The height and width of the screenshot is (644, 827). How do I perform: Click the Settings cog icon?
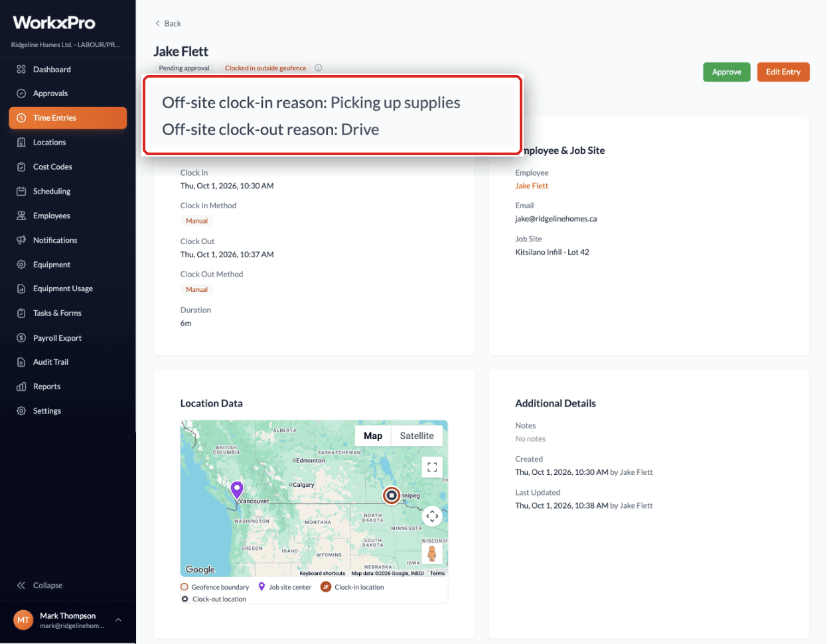[x=21, y=411]
